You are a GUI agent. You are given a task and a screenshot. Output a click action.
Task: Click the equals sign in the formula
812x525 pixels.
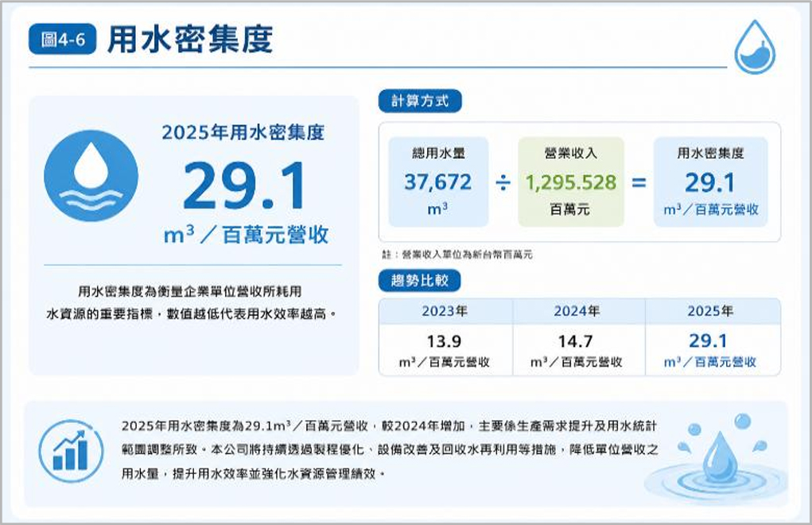[639, 182]
